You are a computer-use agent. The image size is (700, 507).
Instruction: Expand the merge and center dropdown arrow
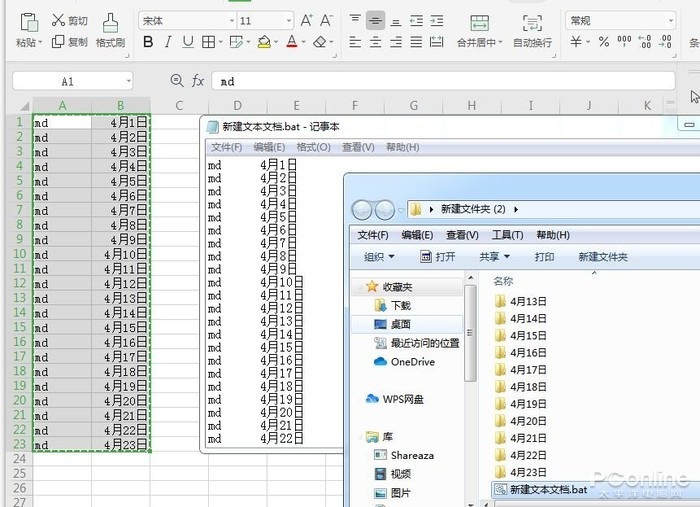click(x=500, y=42)
